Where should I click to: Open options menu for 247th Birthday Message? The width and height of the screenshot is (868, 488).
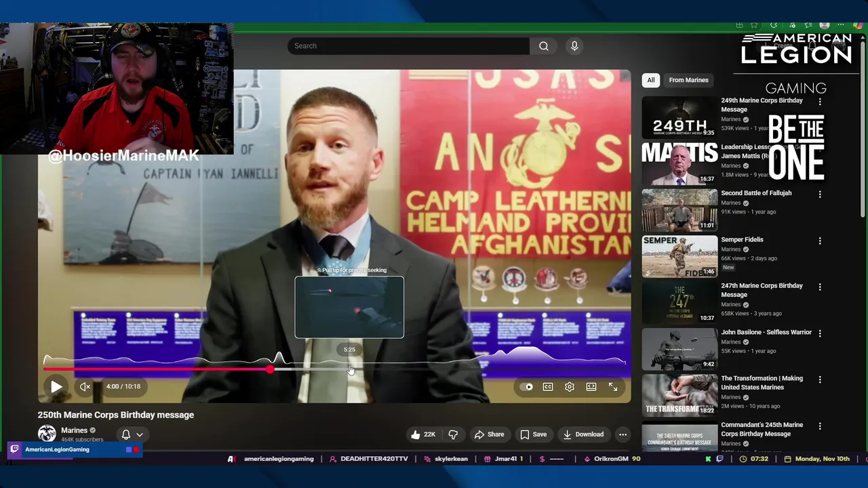coord(820,287)
